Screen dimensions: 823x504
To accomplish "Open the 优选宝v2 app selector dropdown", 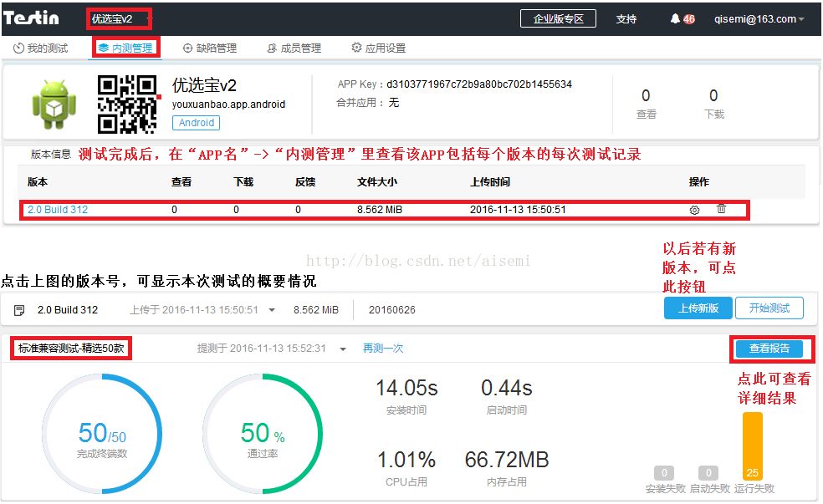I will (x=120, y=19).
